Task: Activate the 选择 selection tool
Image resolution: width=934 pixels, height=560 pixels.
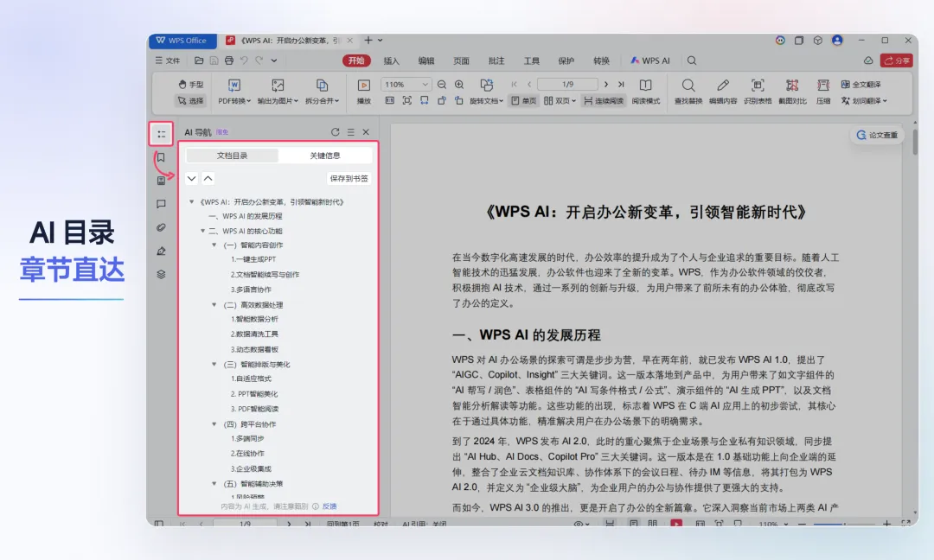Action: click(190, 100)
